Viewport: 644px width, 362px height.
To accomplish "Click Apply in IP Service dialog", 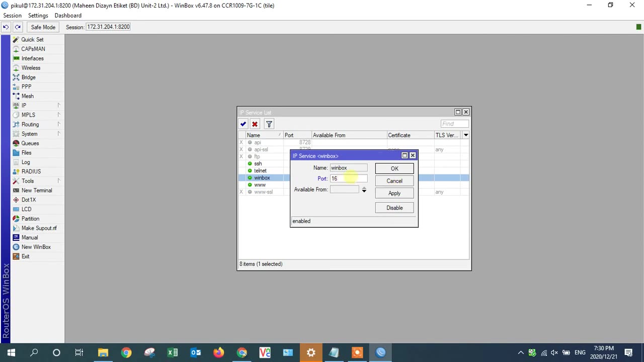I will [x=394, y=194].
